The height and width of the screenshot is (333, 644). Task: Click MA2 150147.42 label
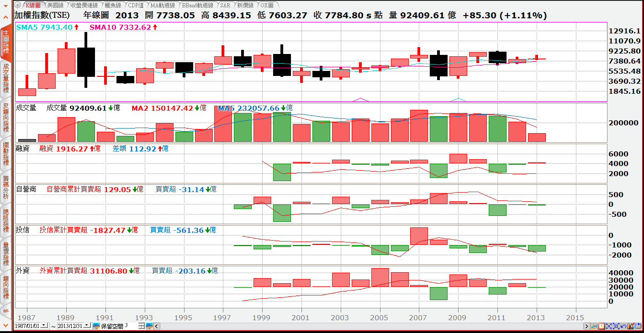click(x=162, y=108)
